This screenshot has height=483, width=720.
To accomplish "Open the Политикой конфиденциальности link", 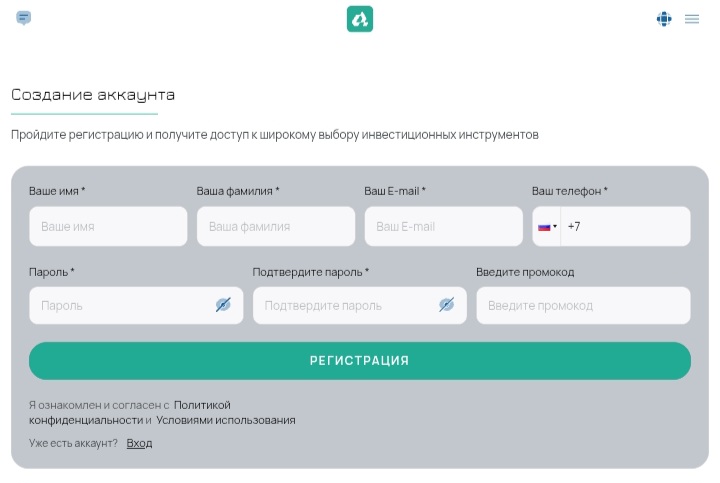I will click(202, 405).
